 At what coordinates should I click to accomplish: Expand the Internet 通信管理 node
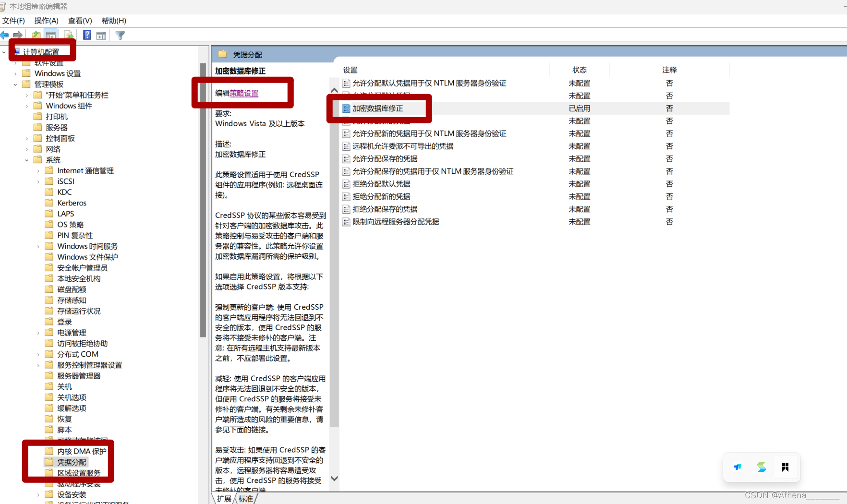point(38,170)
